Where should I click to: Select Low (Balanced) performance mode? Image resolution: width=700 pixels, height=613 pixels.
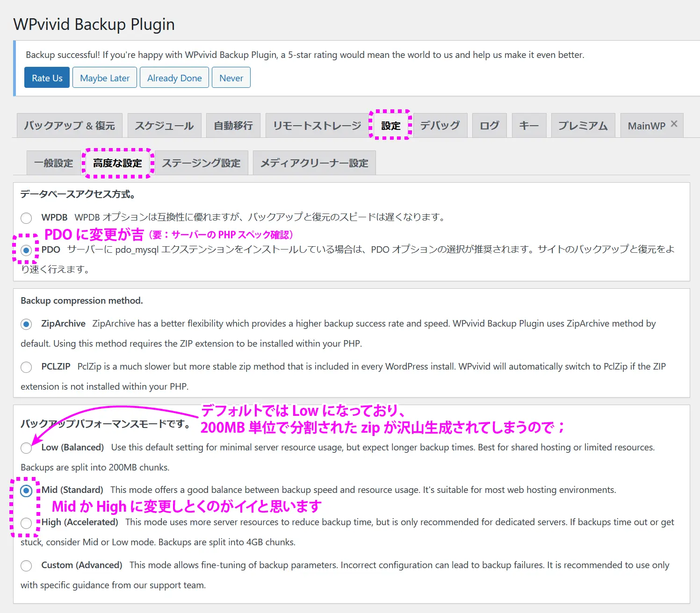pos(26,448)
